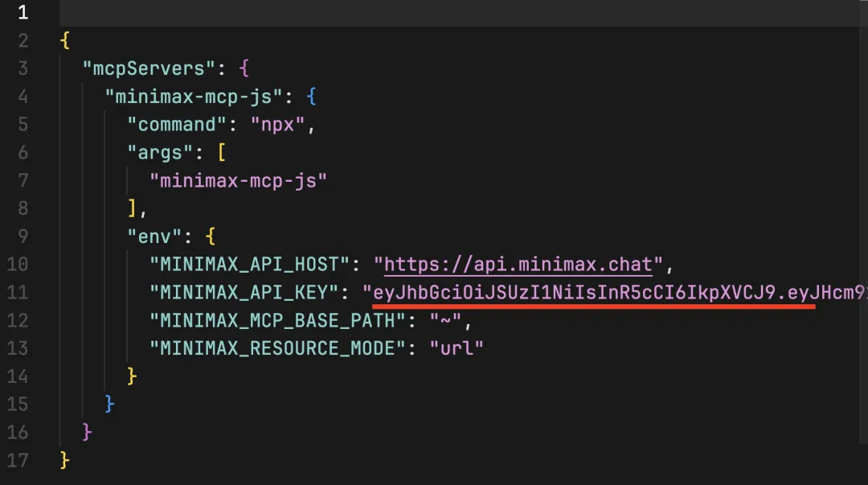Click line number 2 in the gutter

click(23, 40)
